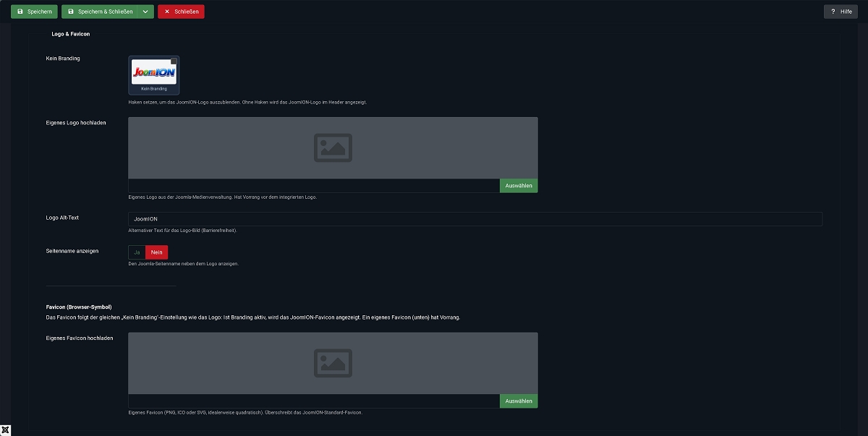Image resolution: width=868 pixels, height=436 pixels.
Task: Click Speichern & Schließen button
Action: (99, 12)
